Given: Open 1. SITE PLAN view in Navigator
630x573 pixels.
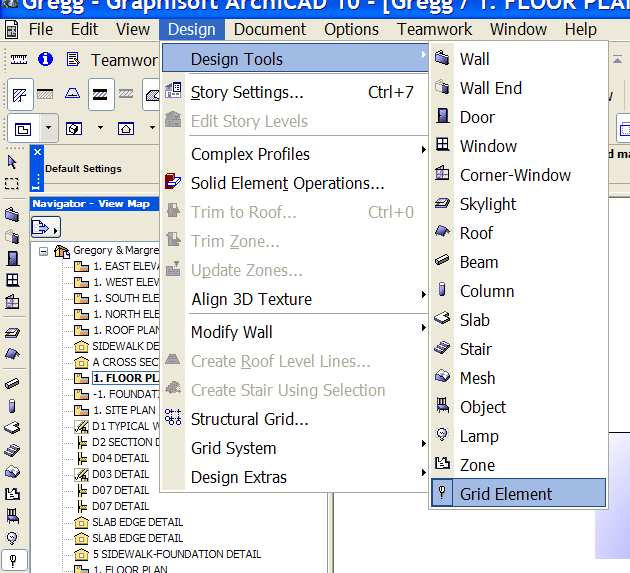Looking at the screenshot, I should click(x=115, y=410).
